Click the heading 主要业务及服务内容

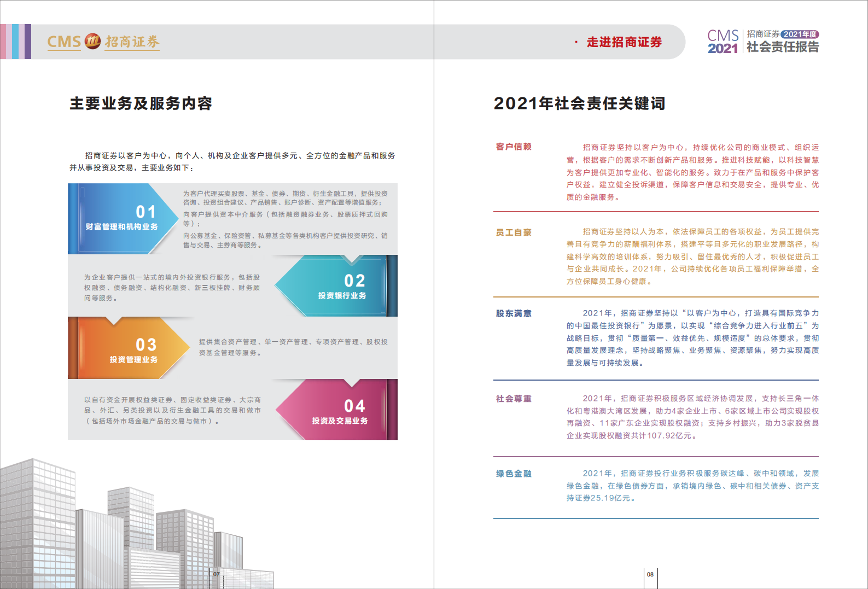(x=141, y=103)
